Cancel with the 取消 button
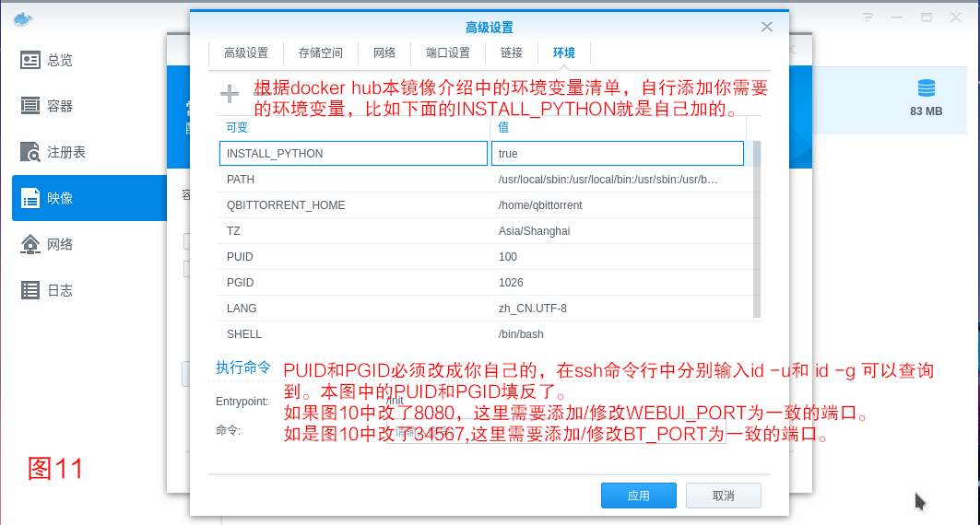This screenshot has width=980, height=525. [x=724, y=496]
